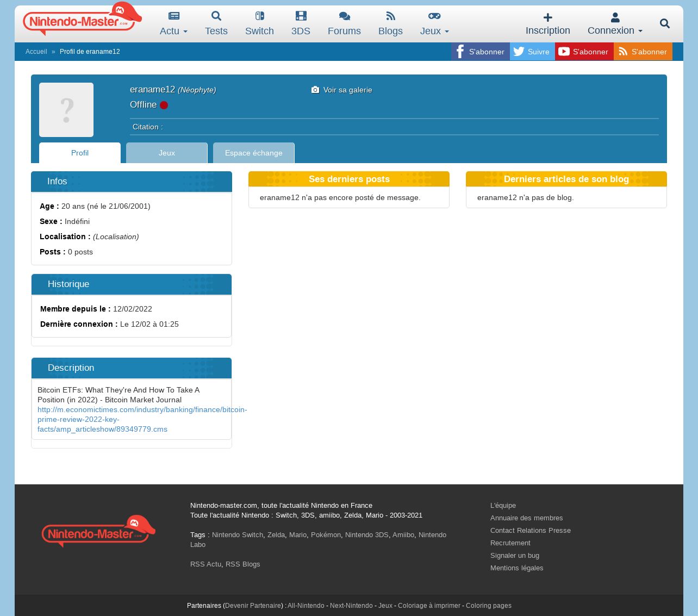Open Coloring pages partner link
The image size is (698, 616).
[489, 605]
